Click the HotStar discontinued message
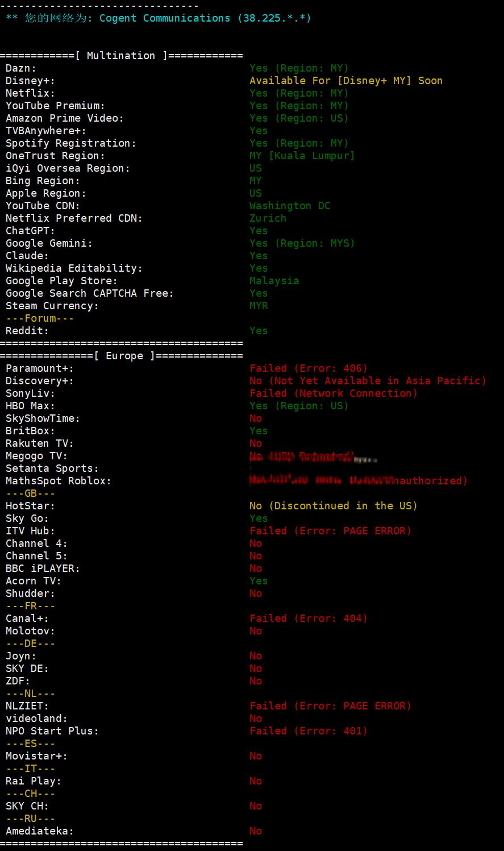The width and height of the screenshot is (504, 851). (x=334, y=506)
